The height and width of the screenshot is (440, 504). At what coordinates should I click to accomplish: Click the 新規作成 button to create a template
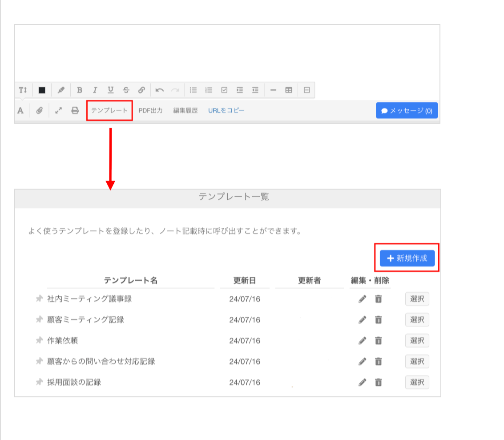[407, 258]
